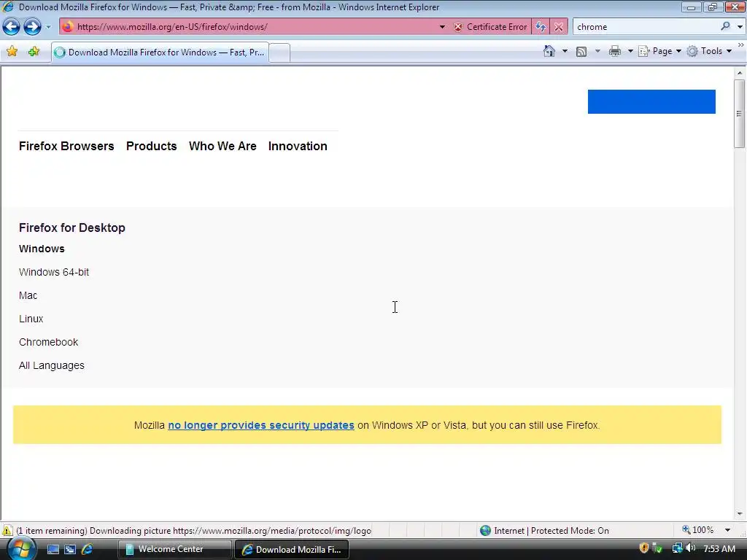Viewport: 747px width, 560px height.
Task: Click the Add to Favorites icon
Action: click(x=34, y=52)
